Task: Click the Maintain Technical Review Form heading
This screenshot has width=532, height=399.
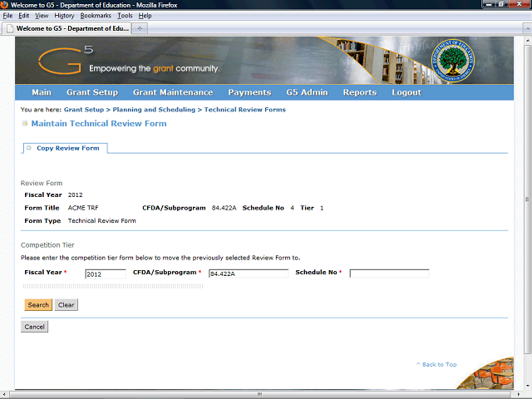Action: (x=99, y=124)
